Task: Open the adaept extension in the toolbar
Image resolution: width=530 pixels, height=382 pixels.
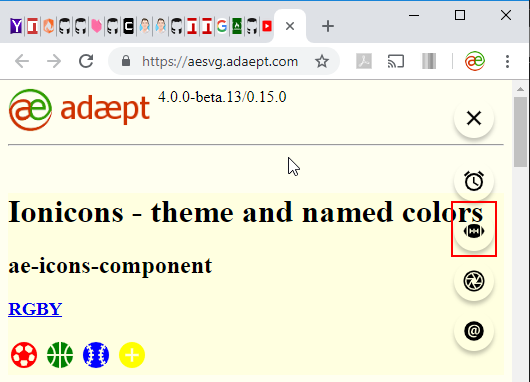Action: (475, 61)
